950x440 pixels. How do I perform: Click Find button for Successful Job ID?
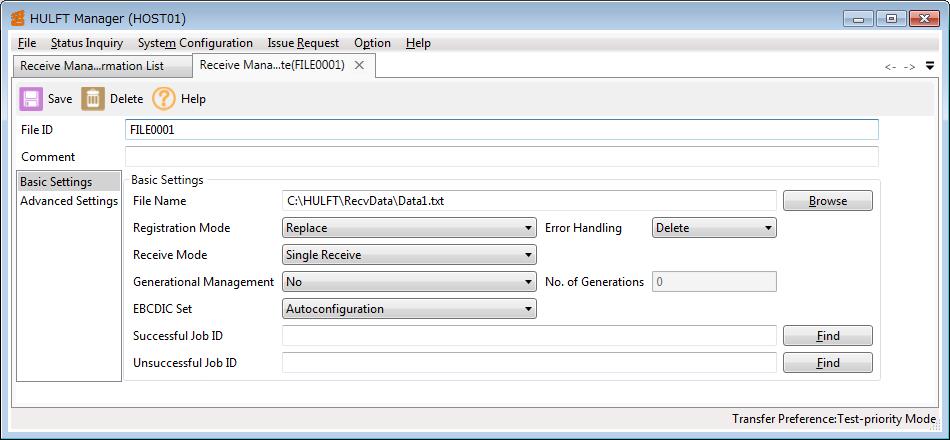pyautogui.click(x=828, y=335)
